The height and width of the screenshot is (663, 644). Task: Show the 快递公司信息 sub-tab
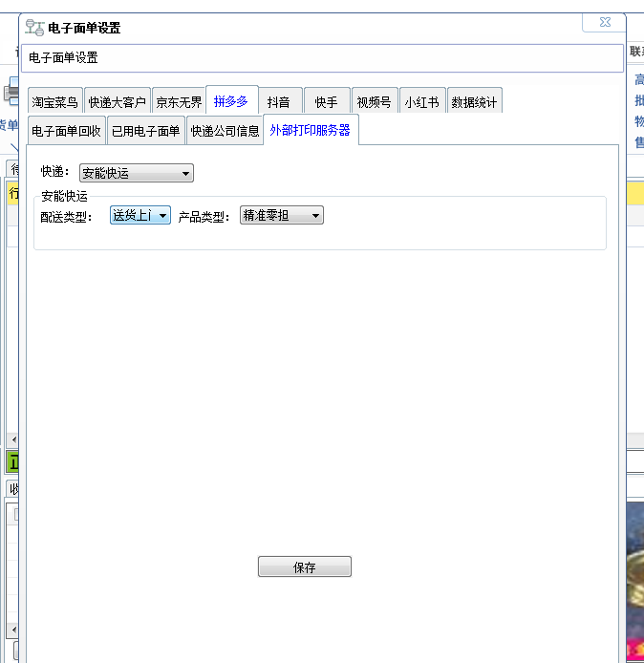coord(225,131)
